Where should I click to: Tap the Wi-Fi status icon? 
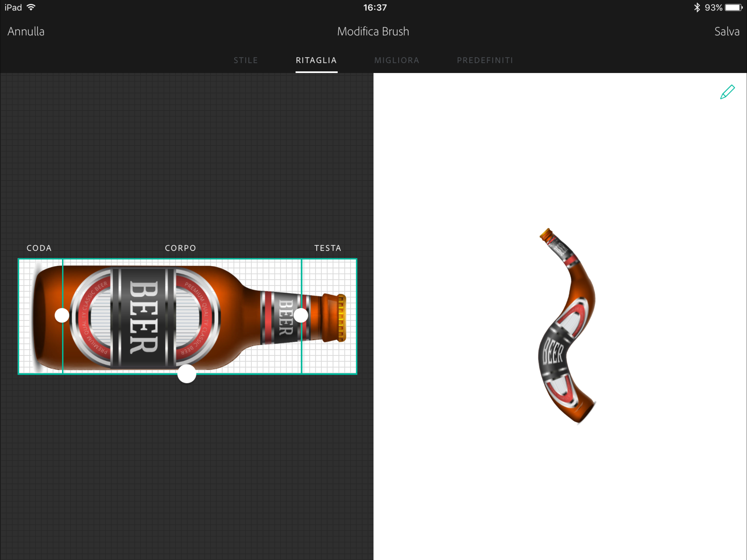[x=31, y=7]
